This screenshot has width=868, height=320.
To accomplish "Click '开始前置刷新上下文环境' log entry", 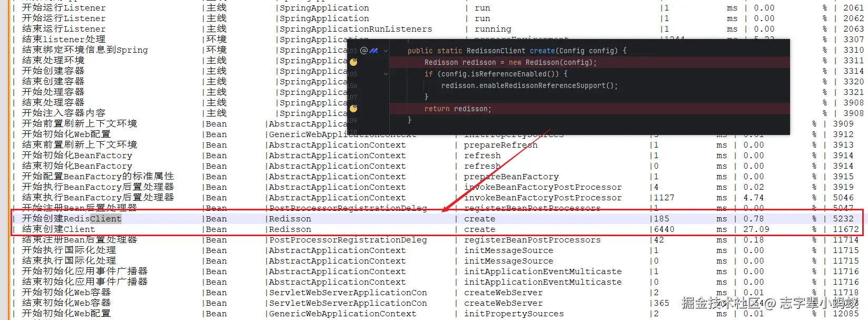I will click(x=80, y=123).
